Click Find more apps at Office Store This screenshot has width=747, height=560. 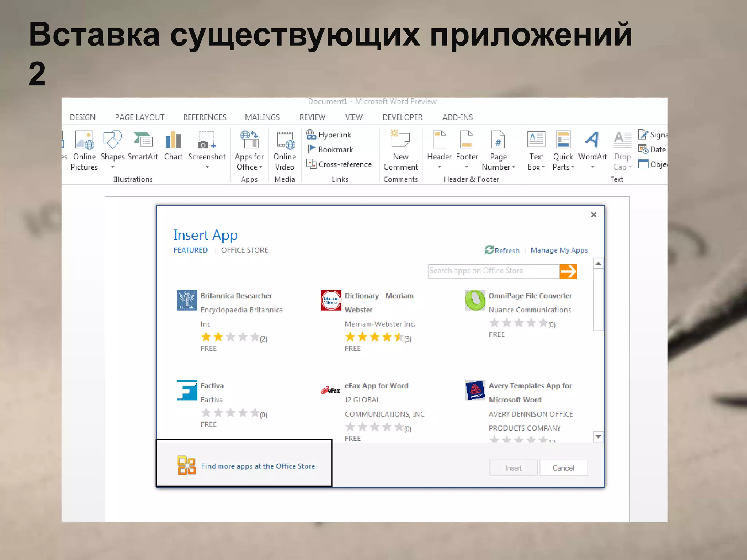(x=258, y=466)
